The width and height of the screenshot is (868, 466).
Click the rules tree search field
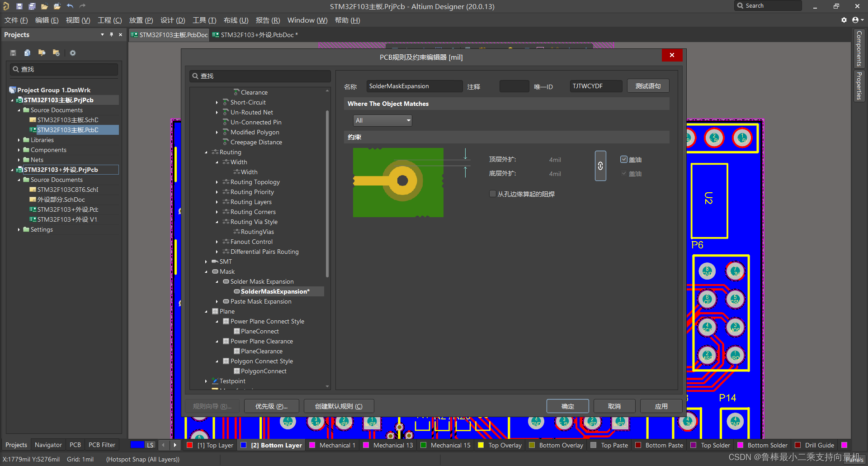[260, 76]
